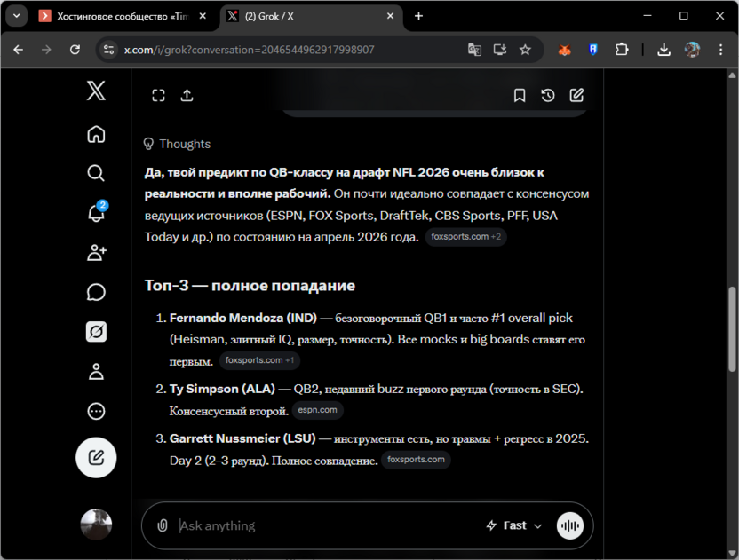The width and height of the screenshot is (739, 560).
Task: Open a new browser tab
Action: (x=418, y=16)
